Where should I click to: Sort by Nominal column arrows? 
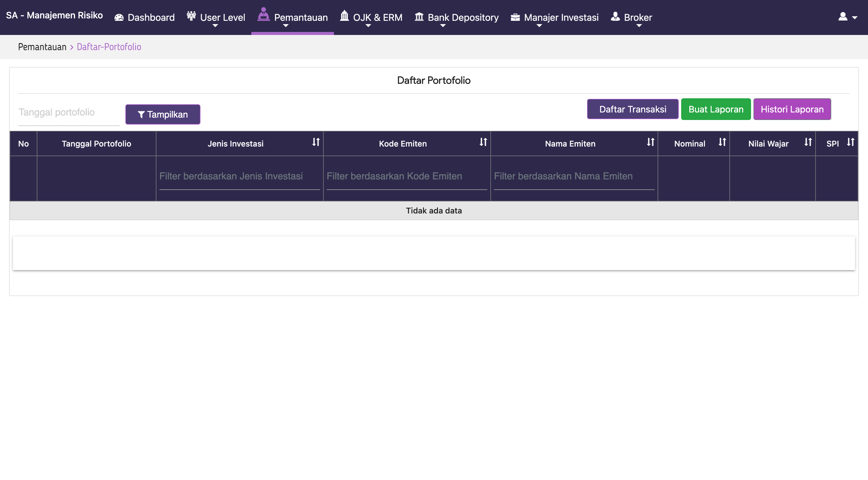[722, 142]
